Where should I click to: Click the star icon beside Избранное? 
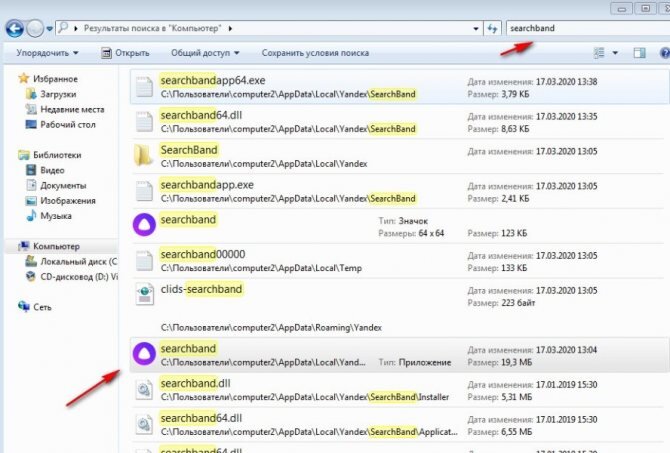(x=24, y=78)
